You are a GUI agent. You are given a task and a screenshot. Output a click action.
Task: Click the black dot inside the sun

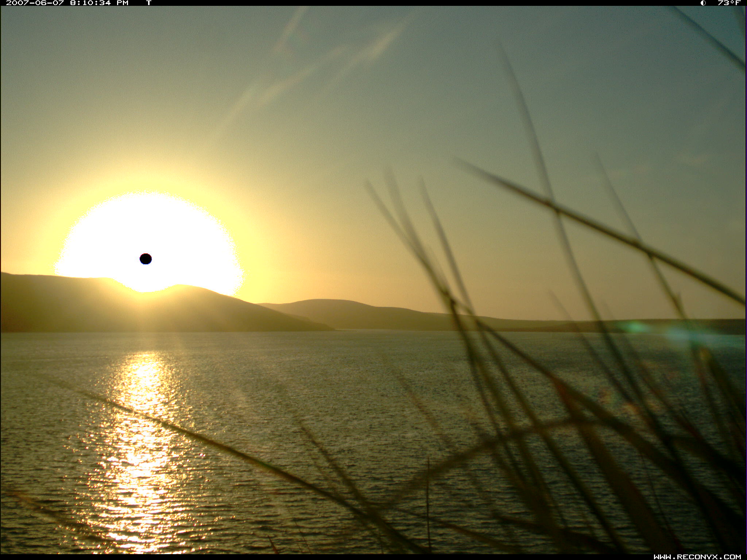pyautogui.click(x=146, y=259)
